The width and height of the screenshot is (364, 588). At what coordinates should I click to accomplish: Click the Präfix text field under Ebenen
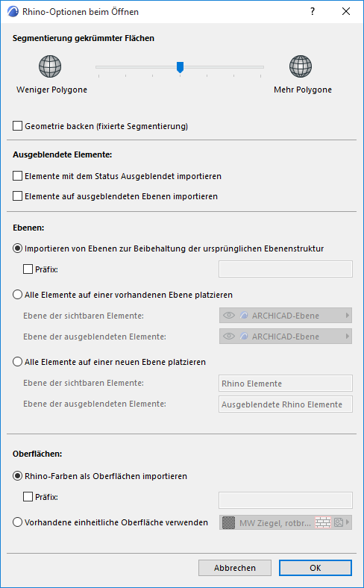point(285,269)
